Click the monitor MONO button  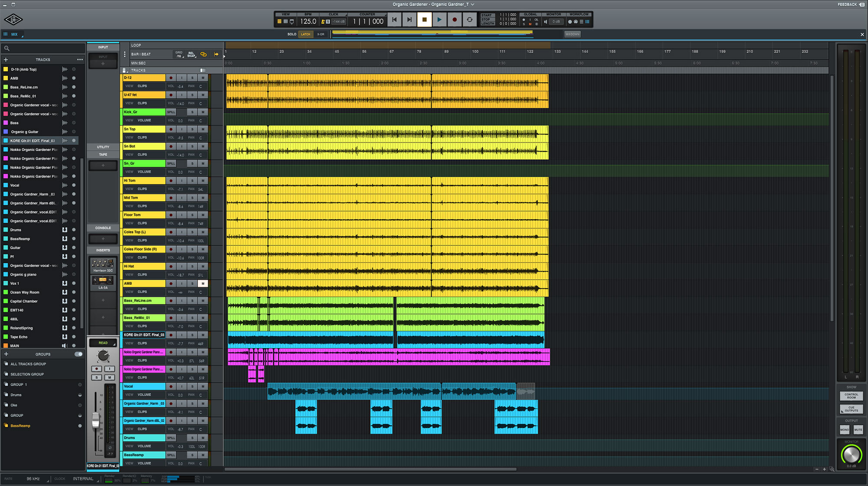pos(844,430)
